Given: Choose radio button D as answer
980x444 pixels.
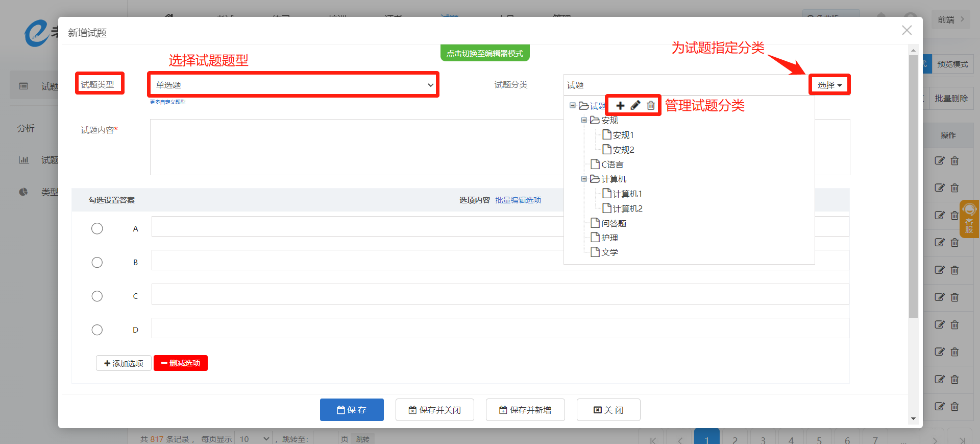Looking at the screenshot, I should tap(97, 330).
